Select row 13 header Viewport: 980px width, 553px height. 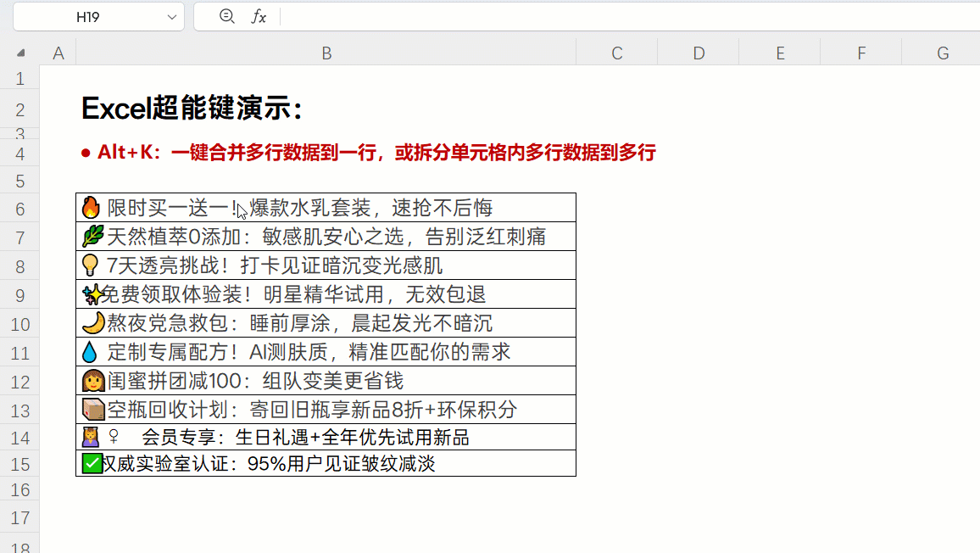pos(20,410)
